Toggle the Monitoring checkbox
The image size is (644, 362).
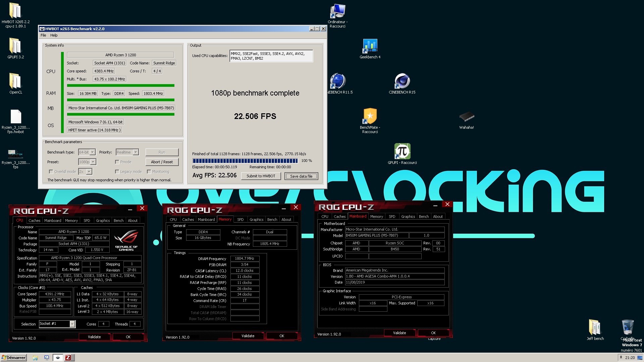pos(149,172)
